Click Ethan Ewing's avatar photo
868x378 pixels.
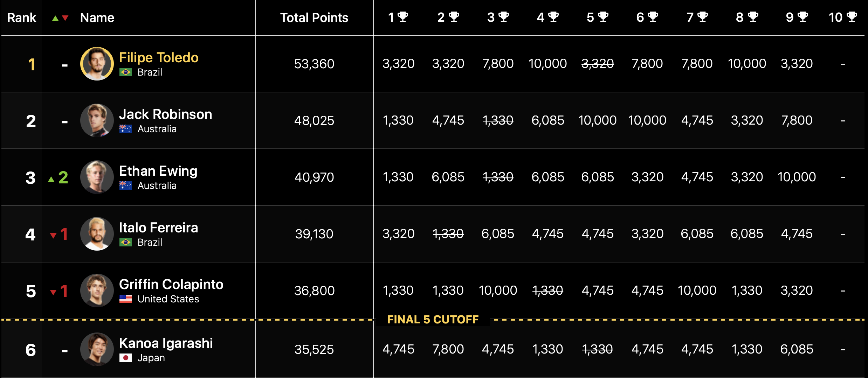coord(97,177)
